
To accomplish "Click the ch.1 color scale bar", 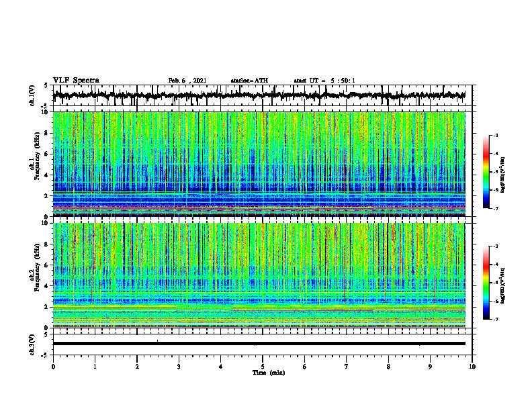I will point(486,172).
